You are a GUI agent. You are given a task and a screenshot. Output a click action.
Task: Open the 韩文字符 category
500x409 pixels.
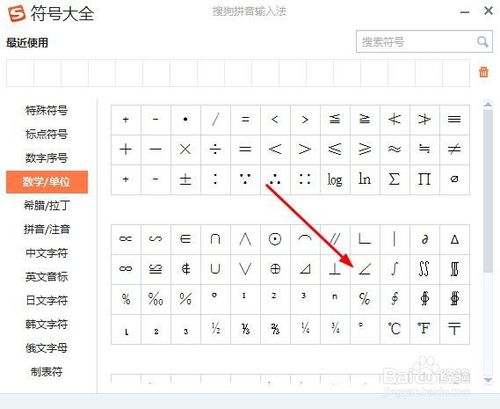click(x=47, y=324)
